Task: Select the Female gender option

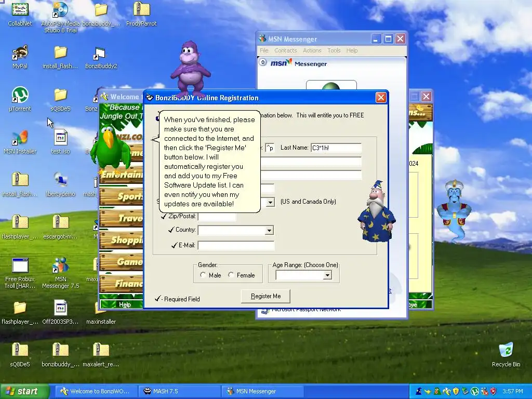Action: point(241,275)
